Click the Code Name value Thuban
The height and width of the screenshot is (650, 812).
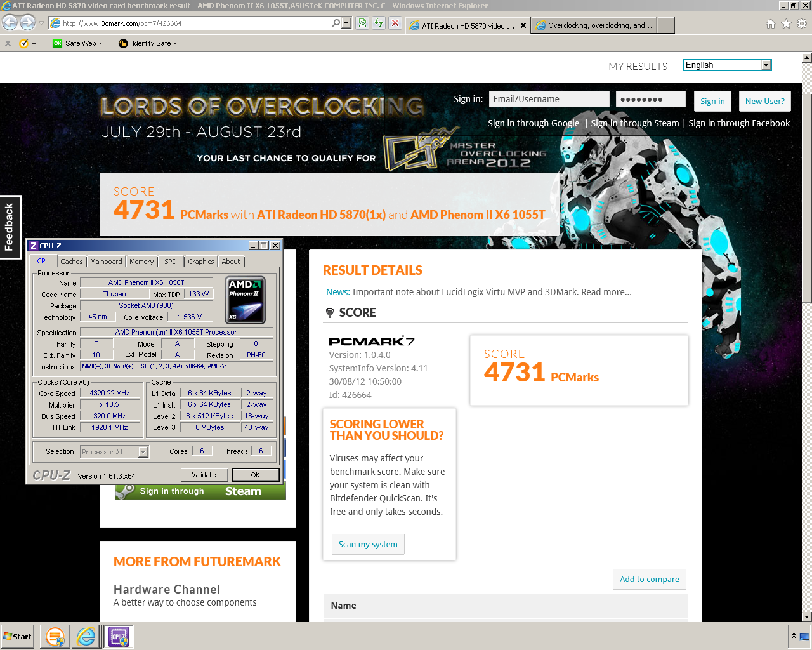(x=114, y=294)
